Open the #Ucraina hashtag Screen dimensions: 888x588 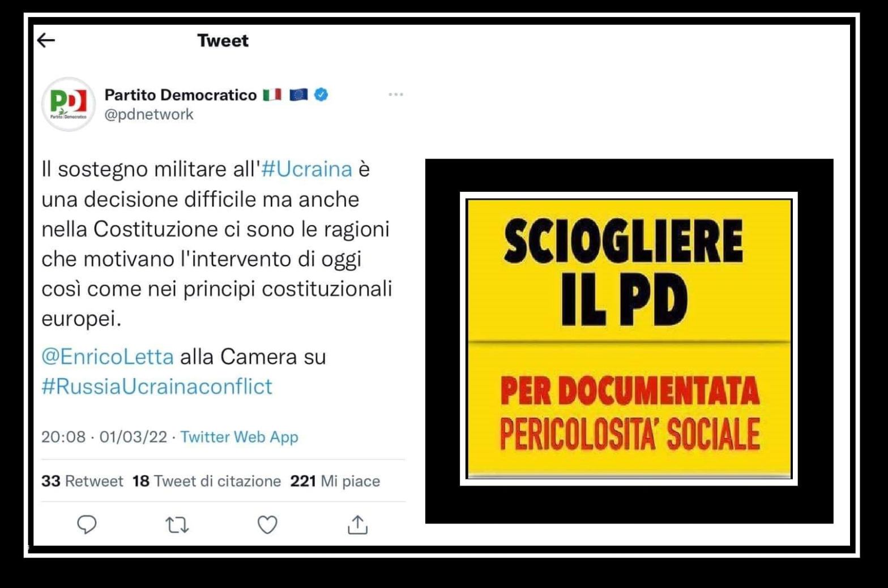click(x=306, y=169)
